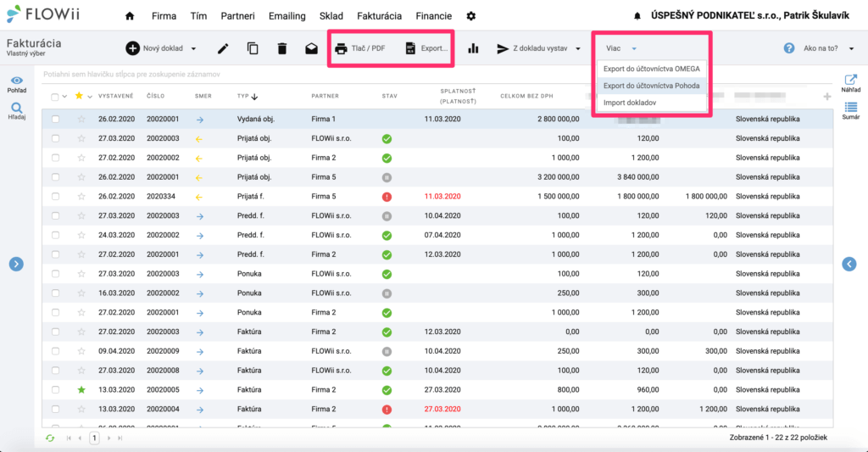Open Pohľad view panel
868x452 pixels.
(x=17, y=85)
